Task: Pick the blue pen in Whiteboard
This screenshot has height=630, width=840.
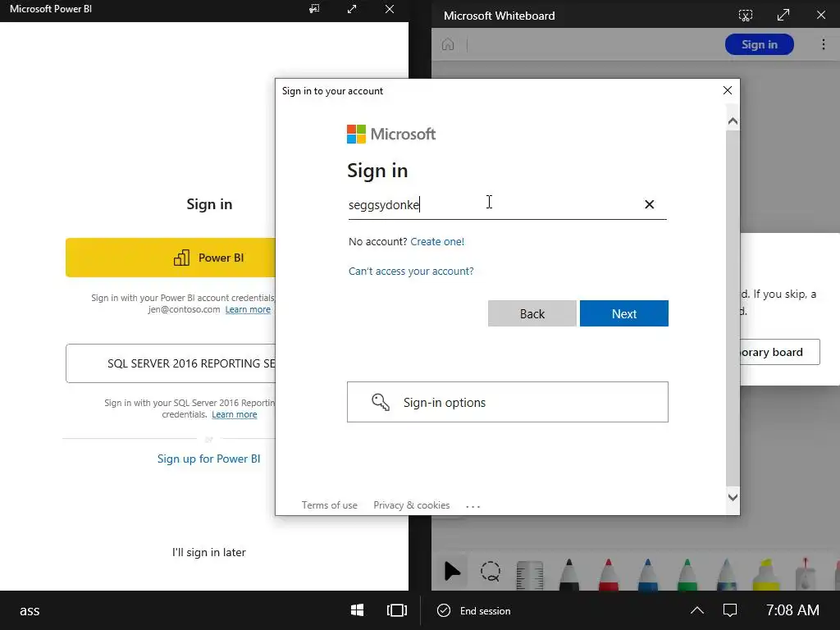Action: click(x=648, y=574)
